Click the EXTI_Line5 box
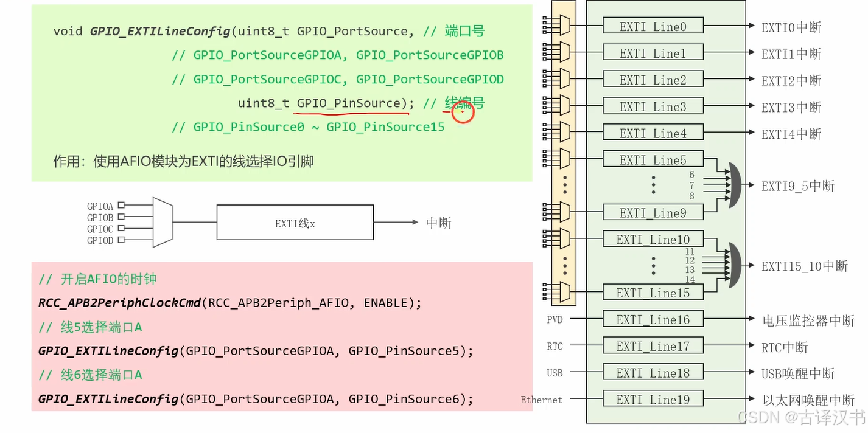 653,159
